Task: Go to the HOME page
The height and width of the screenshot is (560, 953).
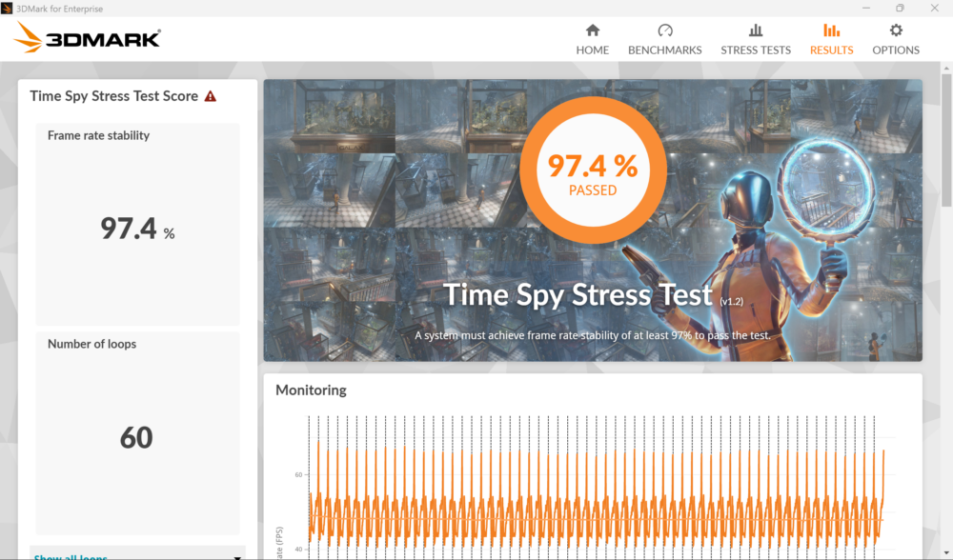Action: [592, 39]
